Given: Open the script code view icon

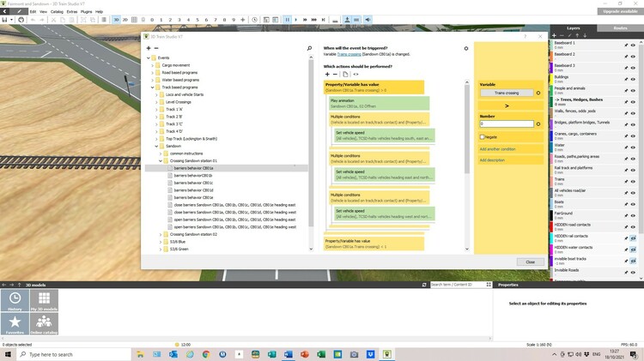Looking at the screenshot, I should click(355, 74).
